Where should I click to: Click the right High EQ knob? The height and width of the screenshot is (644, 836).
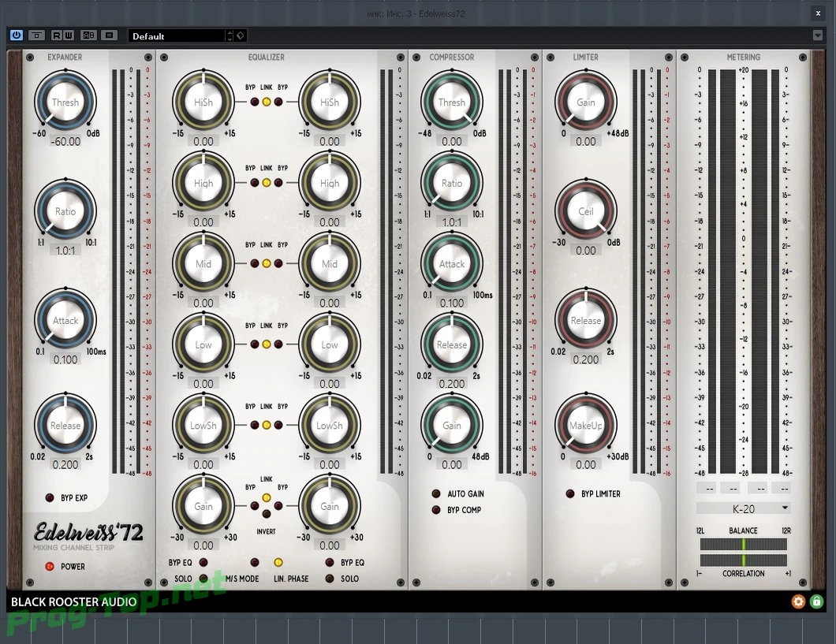pos(330,183)
